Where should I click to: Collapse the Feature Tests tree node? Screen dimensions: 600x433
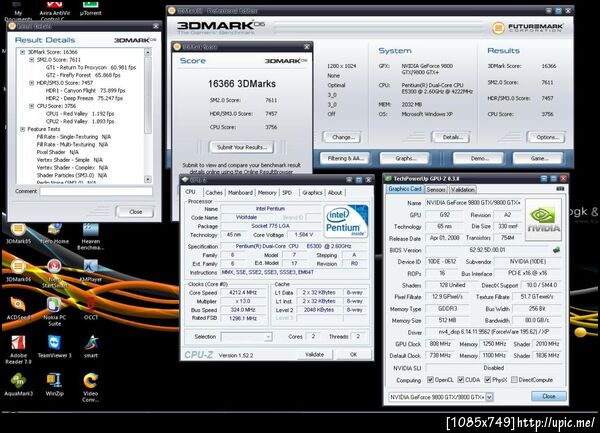[x=23, y=129]
